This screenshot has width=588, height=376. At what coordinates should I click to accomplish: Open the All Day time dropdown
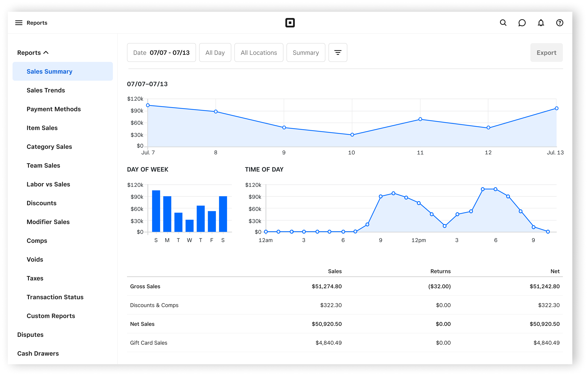point(215,52)
